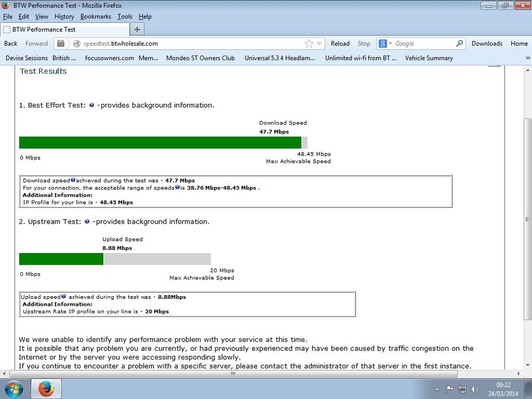The height and width of the screenshot is (399, 532).
Task: Open the URL bar history dropdown arrow
Action: pos(320,44)
